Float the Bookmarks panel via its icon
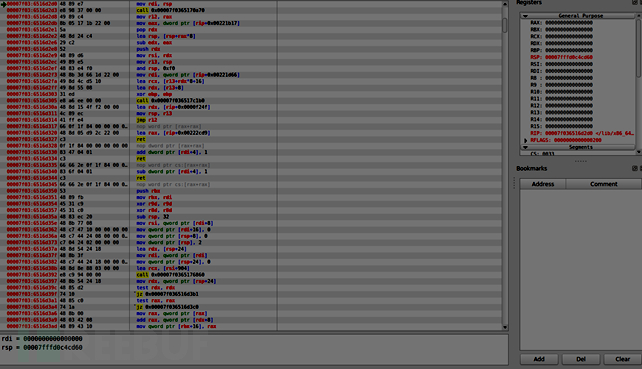The image size is (642, 369). coord(634,168)
